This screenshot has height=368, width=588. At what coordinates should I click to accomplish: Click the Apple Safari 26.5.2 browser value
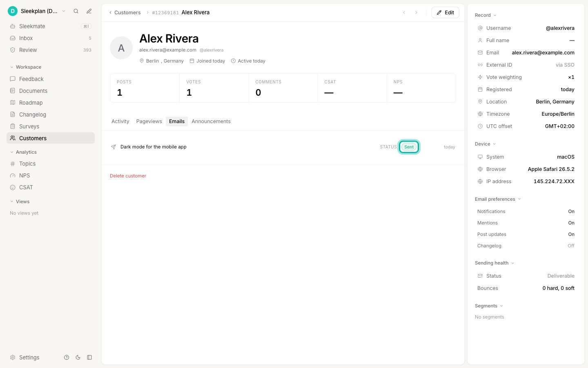click(x=551, y=169)
